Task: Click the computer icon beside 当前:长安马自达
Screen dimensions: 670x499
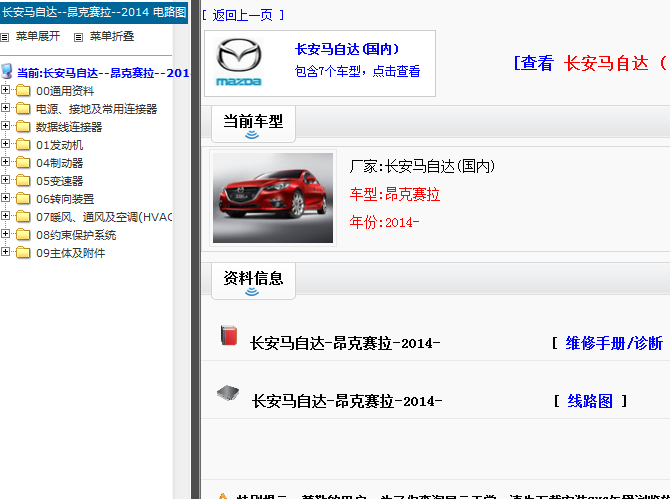Action: [7, 71]
